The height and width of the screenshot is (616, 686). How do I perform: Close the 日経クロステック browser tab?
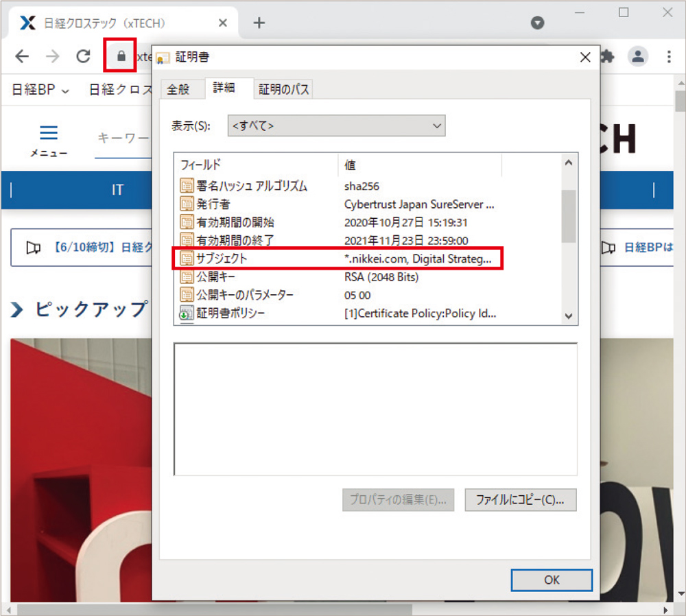tap(223, 23)
